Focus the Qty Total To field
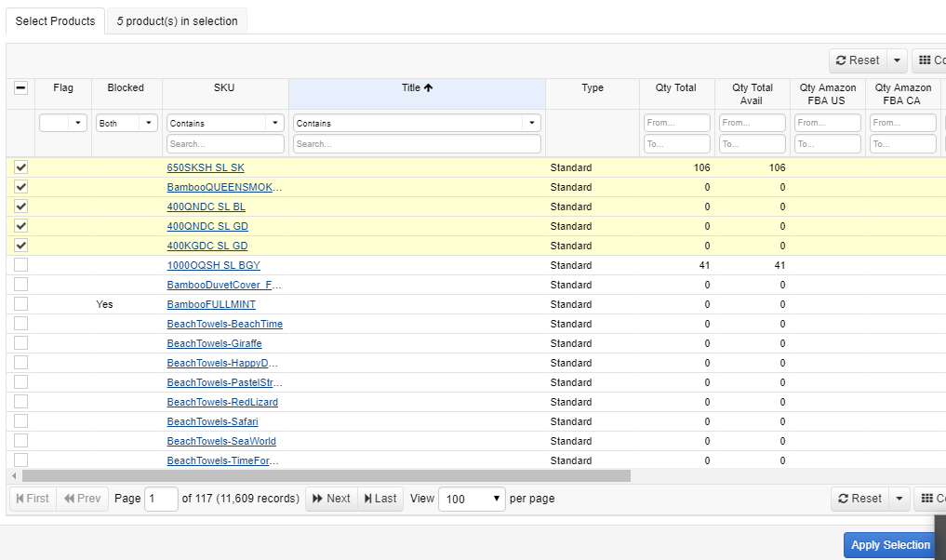 coord(677,143)
